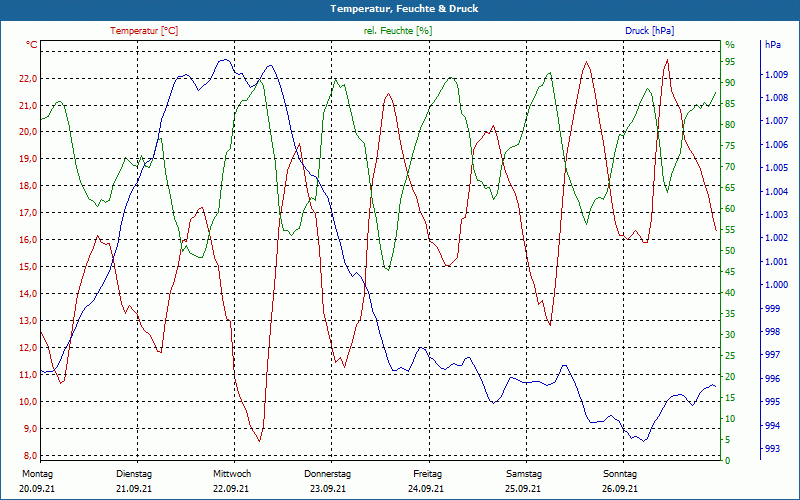Click the temperature tick '20,0'

29,132
